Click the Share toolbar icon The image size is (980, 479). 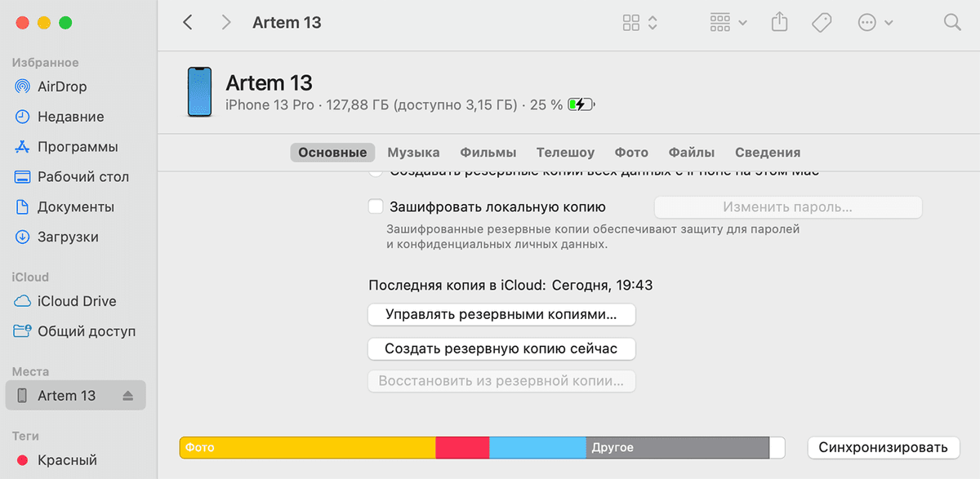tap(780, 23)
